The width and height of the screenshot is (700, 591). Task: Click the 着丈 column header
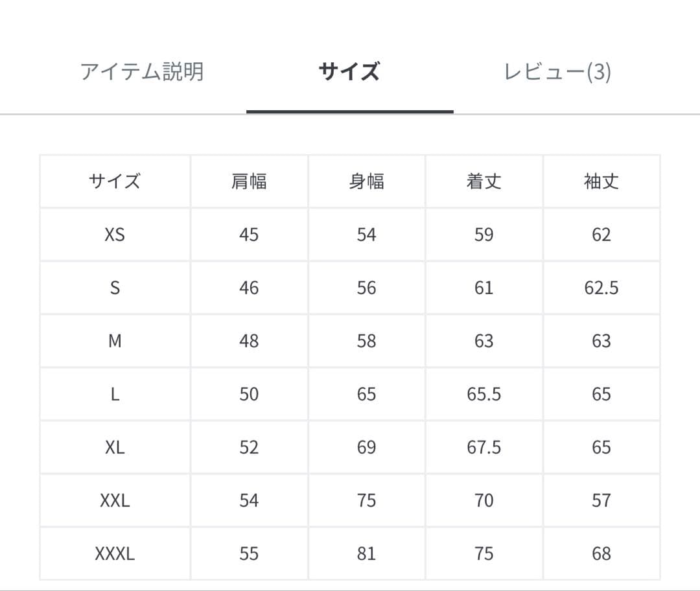484,181
